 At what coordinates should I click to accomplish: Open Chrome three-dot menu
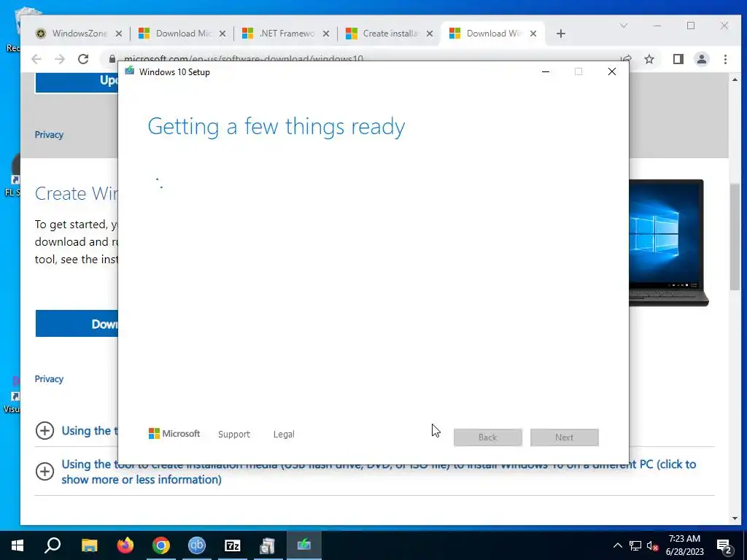(x=725, y=59)
